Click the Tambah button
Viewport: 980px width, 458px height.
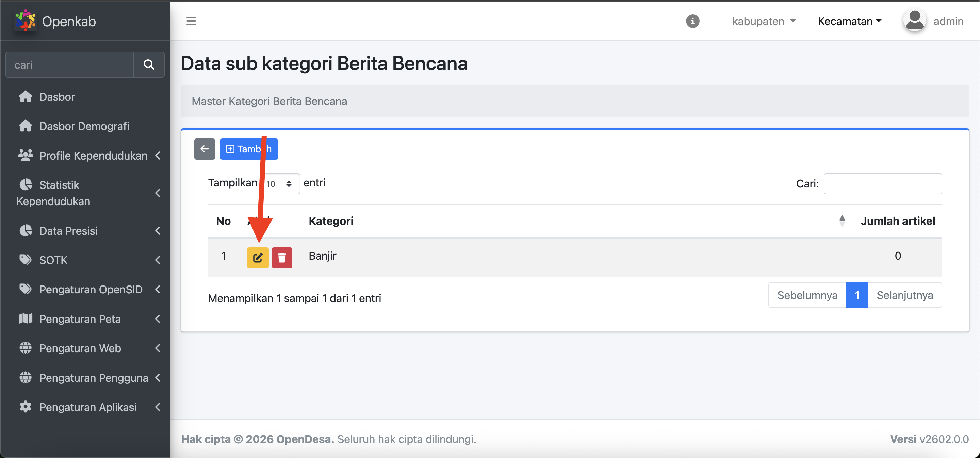[249, 149]
